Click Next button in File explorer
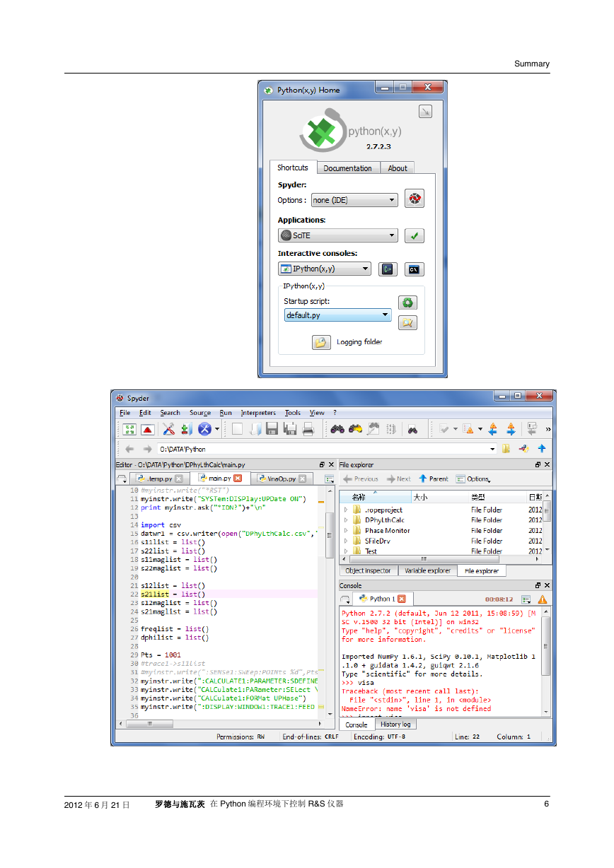Screen dimensions: 614x868 pos(399,479)
